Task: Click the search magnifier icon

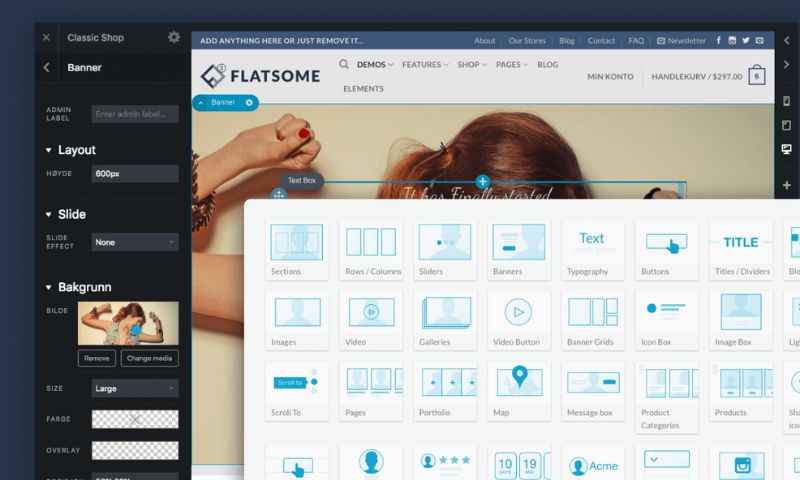Action: tap(344, 64)
